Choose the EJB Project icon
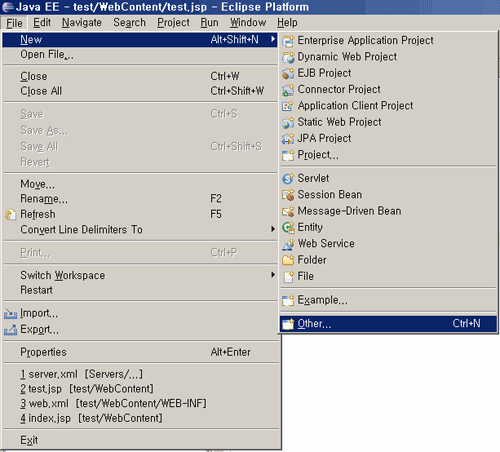 click(288, 73)
